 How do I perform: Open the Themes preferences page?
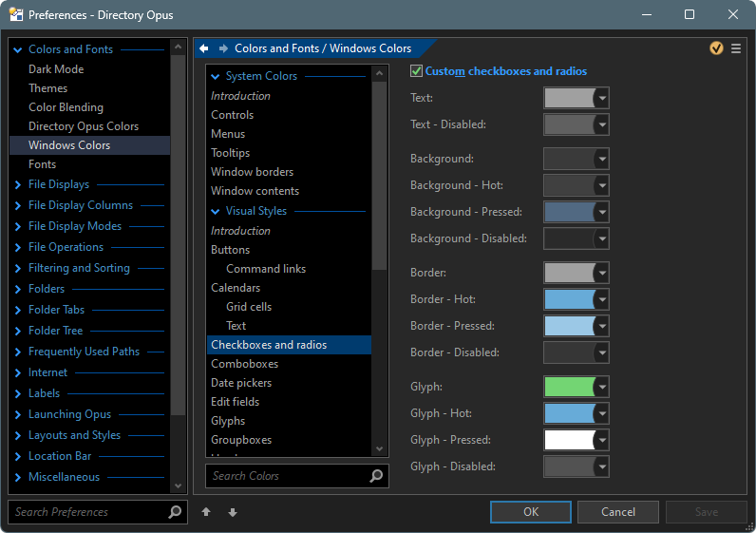(47, 88)
